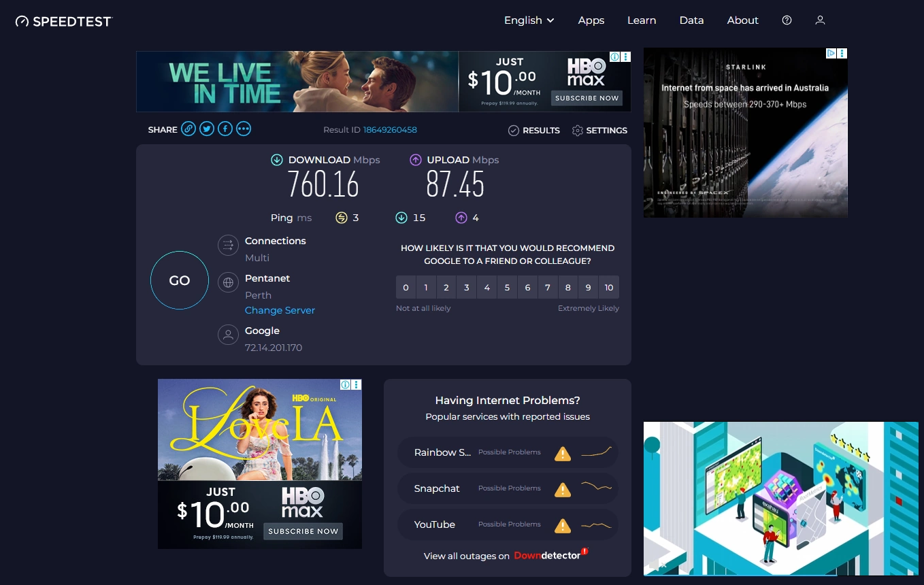Open the Data menu
The width and height of the screenshot is (924, 585).
coord(691,20)
